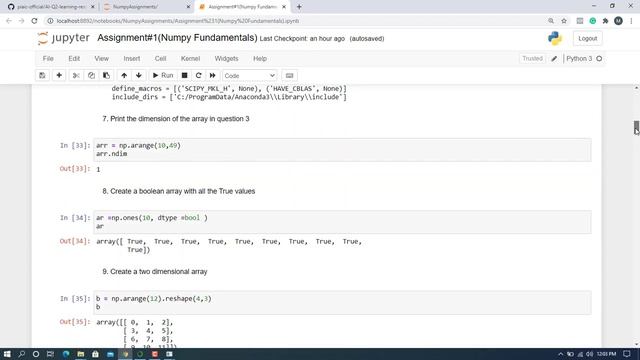Paste cells below icon
The height and width of the screenshot is (360, 640).
coord(106,76)
